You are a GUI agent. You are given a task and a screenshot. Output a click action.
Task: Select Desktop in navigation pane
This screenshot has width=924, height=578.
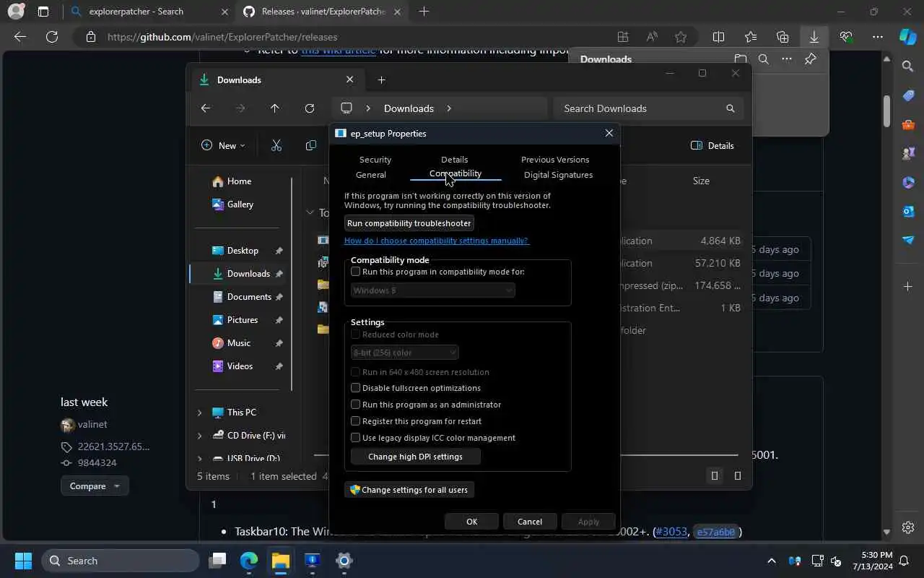pos(243,251)
